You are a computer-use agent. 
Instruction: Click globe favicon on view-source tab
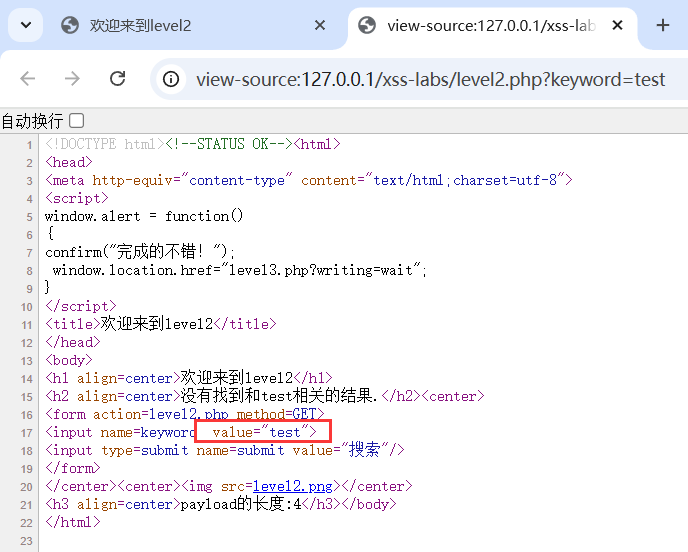367,25
